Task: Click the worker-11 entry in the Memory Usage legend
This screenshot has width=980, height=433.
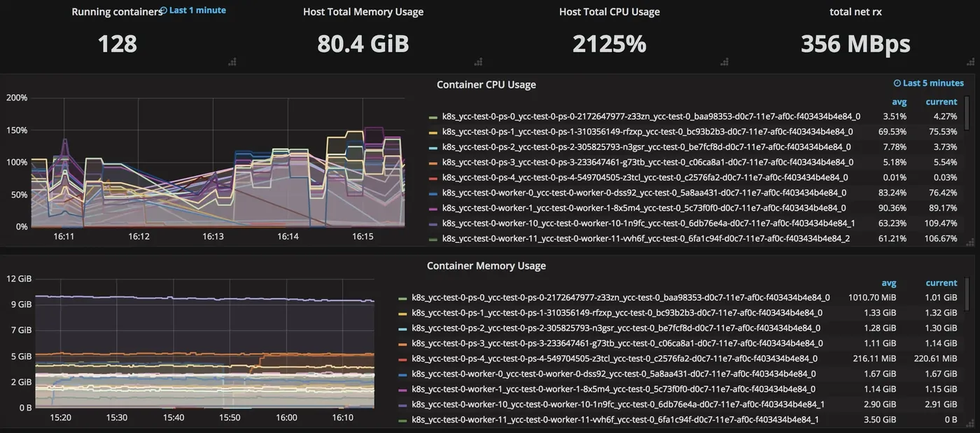Action: [615, 420]
